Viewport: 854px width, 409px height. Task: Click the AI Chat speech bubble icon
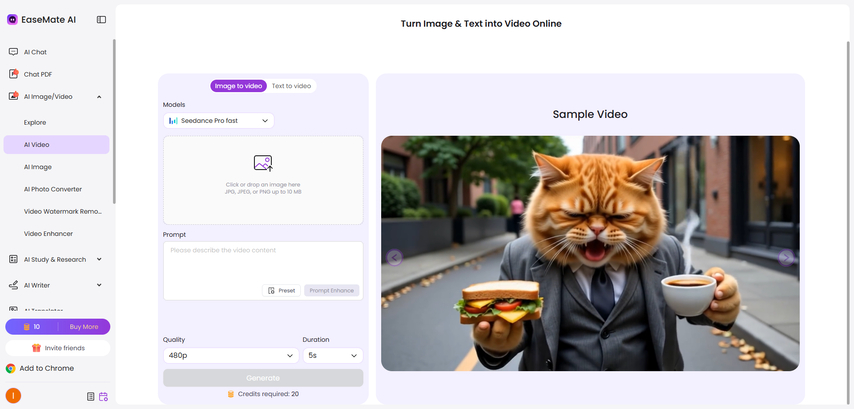[14, 52]
